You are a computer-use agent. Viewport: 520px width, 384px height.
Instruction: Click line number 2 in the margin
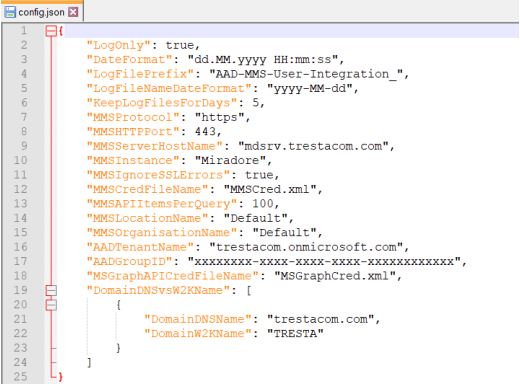[24, 45]
